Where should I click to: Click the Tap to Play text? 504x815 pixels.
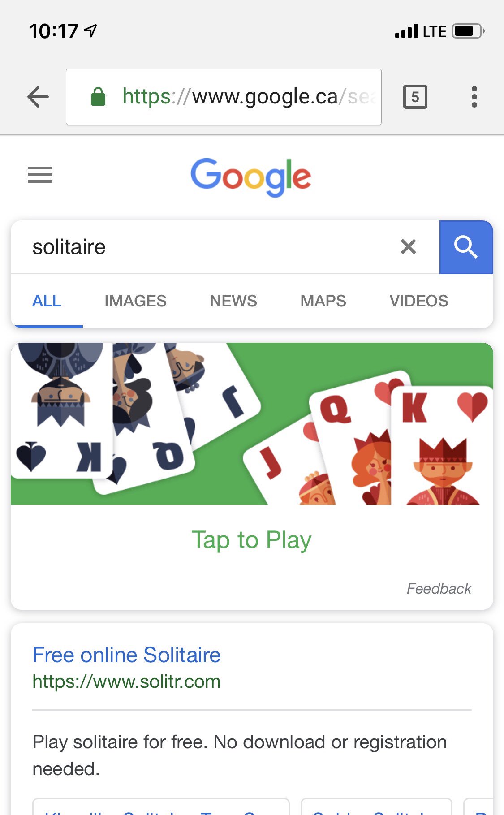(251, 540)
